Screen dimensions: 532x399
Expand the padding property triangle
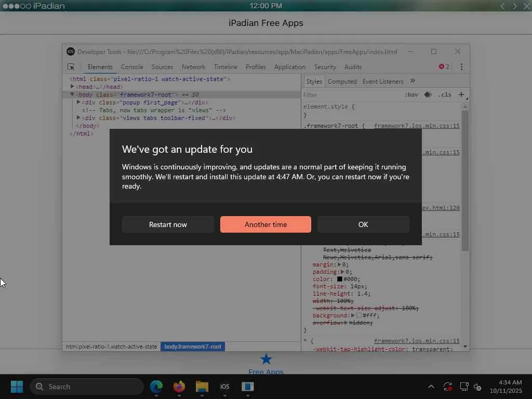[x=342, y=272]
